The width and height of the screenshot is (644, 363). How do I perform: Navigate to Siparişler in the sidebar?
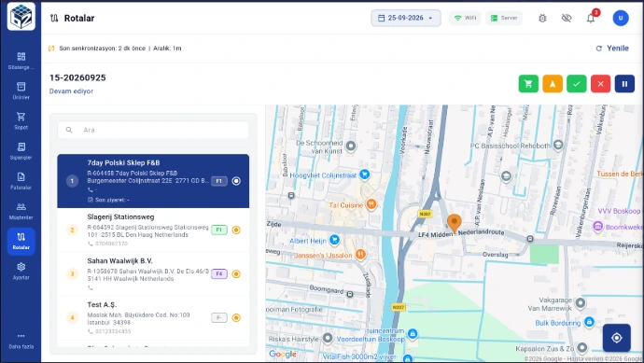click(x=21, y=150)
